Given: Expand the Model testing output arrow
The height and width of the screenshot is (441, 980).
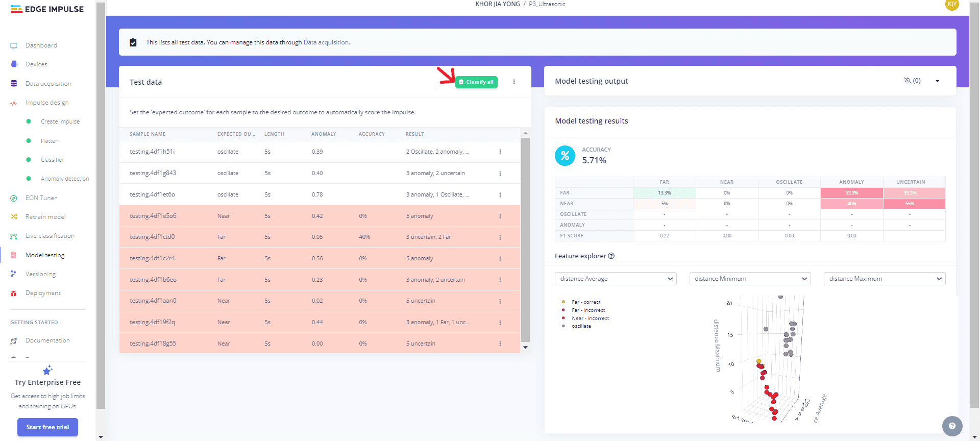Looking at the screenshot, I should (937, 81).
